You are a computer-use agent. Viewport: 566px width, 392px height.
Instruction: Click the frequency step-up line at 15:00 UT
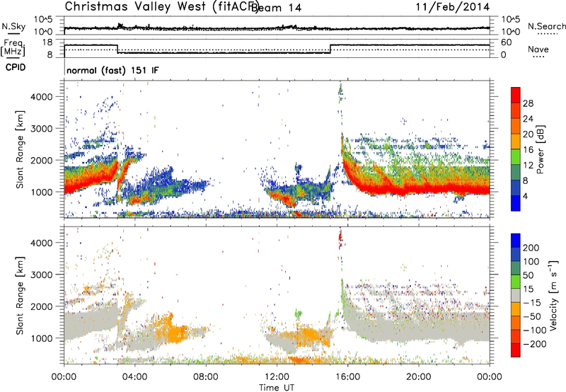click(330, 49)
